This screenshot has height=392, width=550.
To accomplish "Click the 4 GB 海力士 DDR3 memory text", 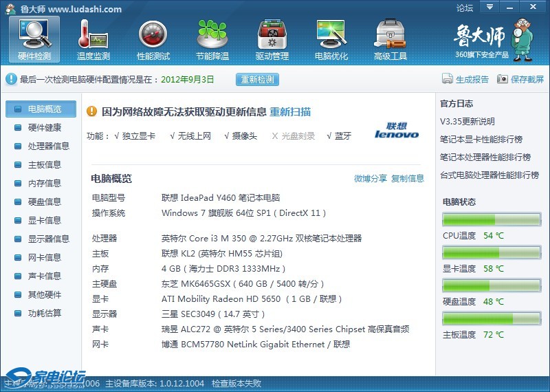I will pyautogui.click(x=223, y=269).
